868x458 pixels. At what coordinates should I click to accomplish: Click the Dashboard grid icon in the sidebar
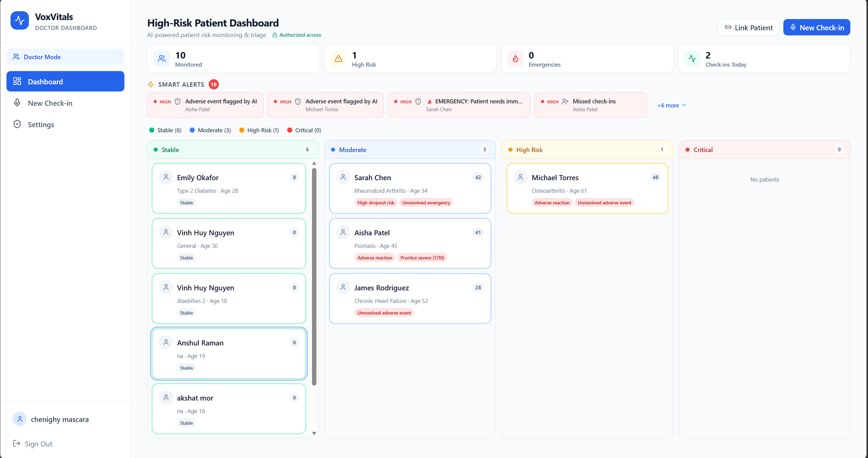17,81
